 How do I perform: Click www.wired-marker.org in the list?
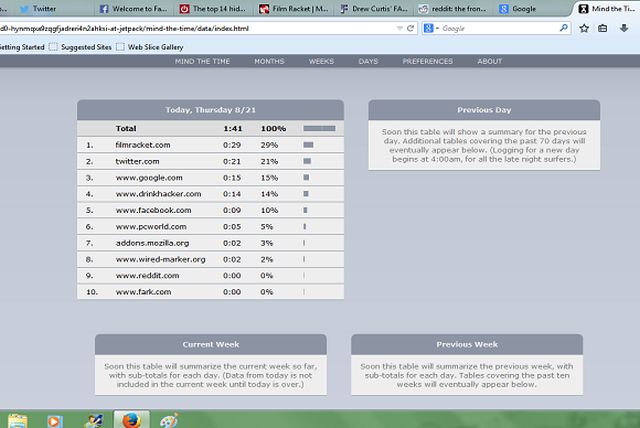tap(160, 259)
